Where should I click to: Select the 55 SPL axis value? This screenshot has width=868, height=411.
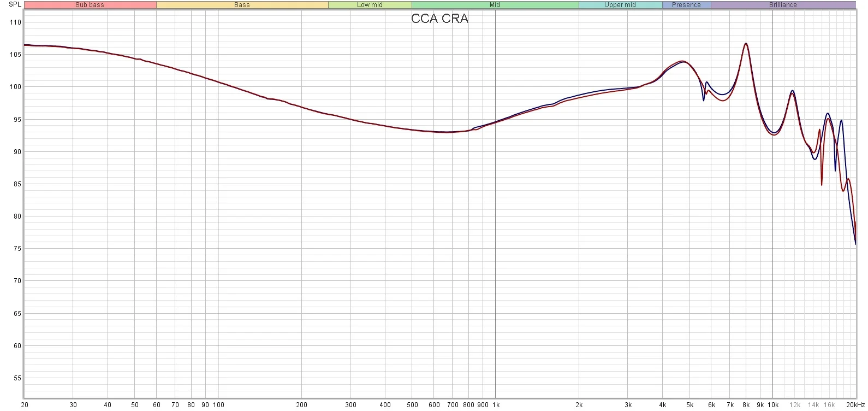pos(17,378)
